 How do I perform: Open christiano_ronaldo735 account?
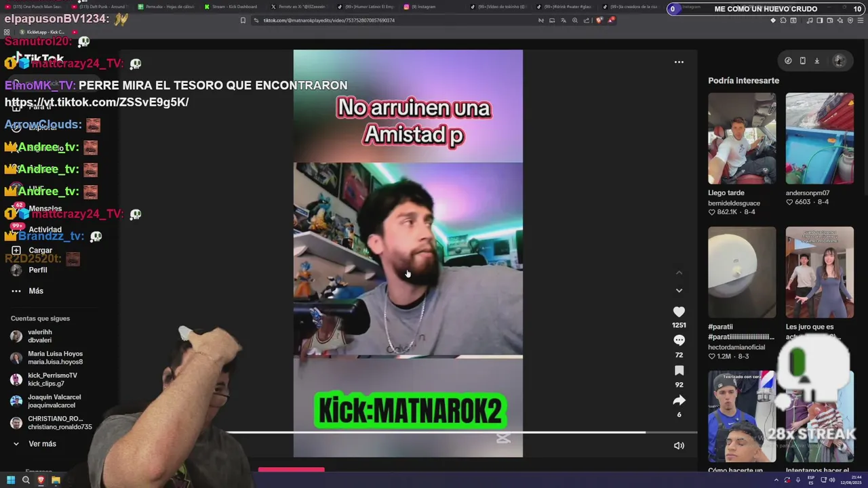pos(50,423)
